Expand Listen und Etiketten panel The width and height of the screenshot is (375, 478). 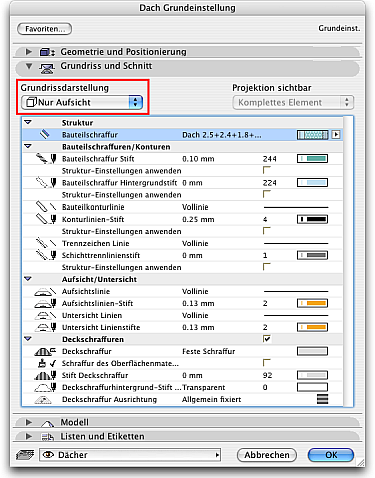pos(29,436)
